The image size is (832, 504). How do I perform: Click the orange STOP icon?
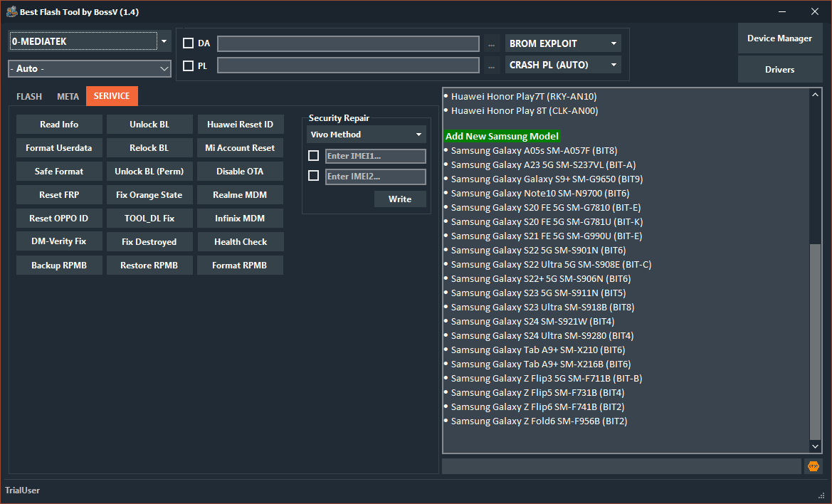tap(812, 466)
